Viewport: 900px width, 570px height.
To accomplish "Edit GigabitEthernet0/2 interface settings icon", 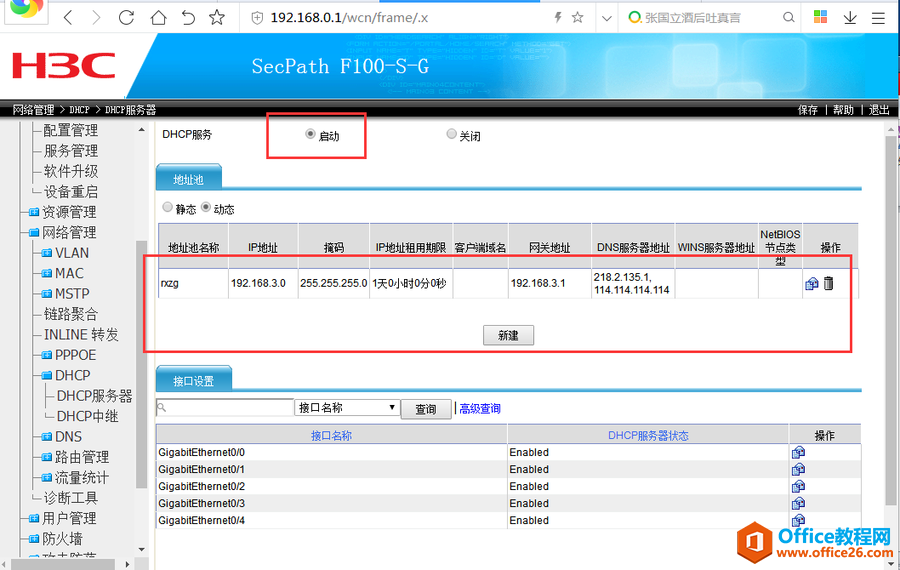I will 798,487.
